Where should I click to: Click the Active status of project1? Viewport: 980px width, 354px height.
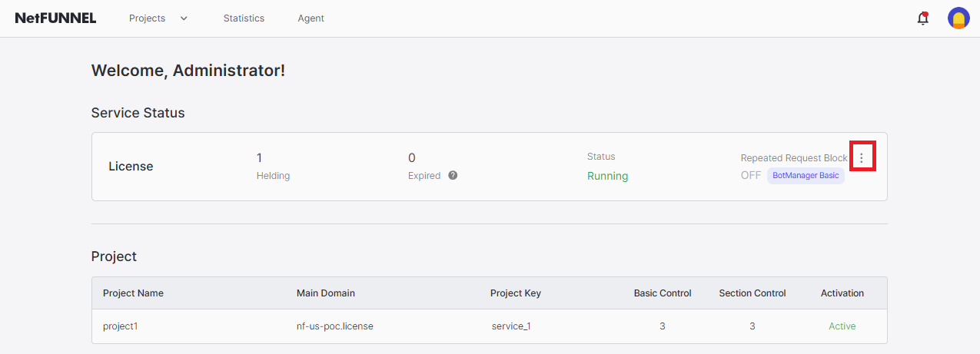[x=842, y=326]
